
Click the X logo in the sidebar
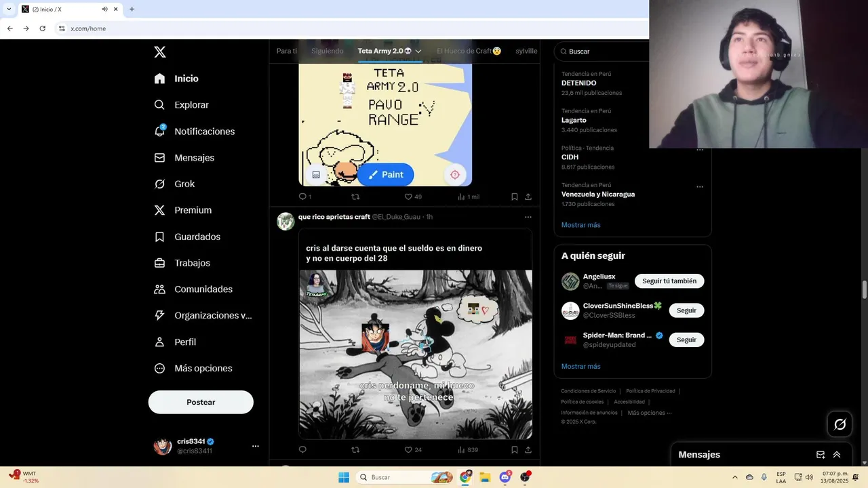[159, 52]
